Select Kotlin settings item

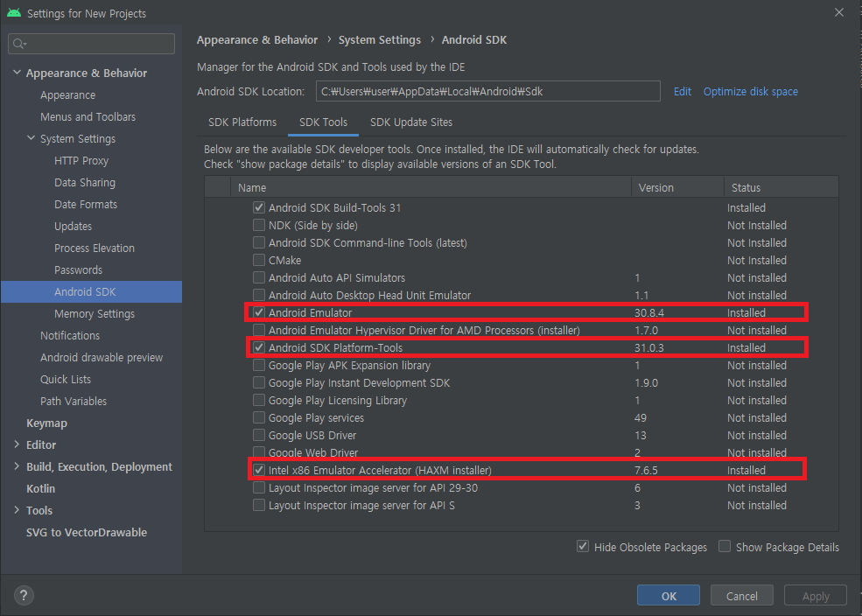coord(40,488)
